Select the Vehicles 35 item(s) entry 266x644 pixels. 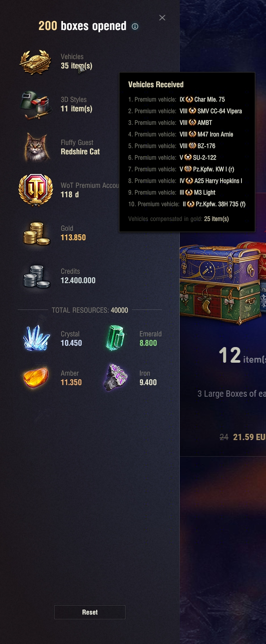coord(76,62)
